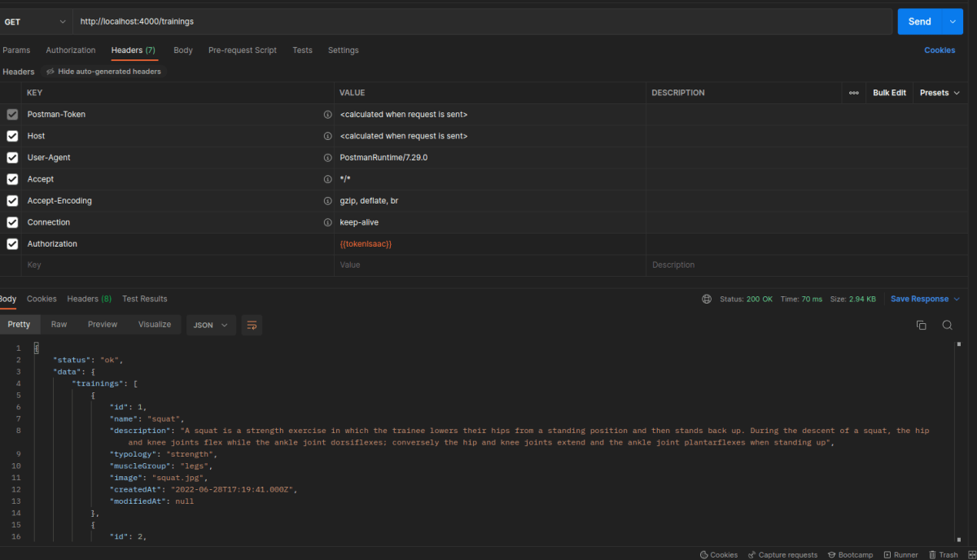
Task: Open the Presets dropdown
Action: click(x=940, y=93)
